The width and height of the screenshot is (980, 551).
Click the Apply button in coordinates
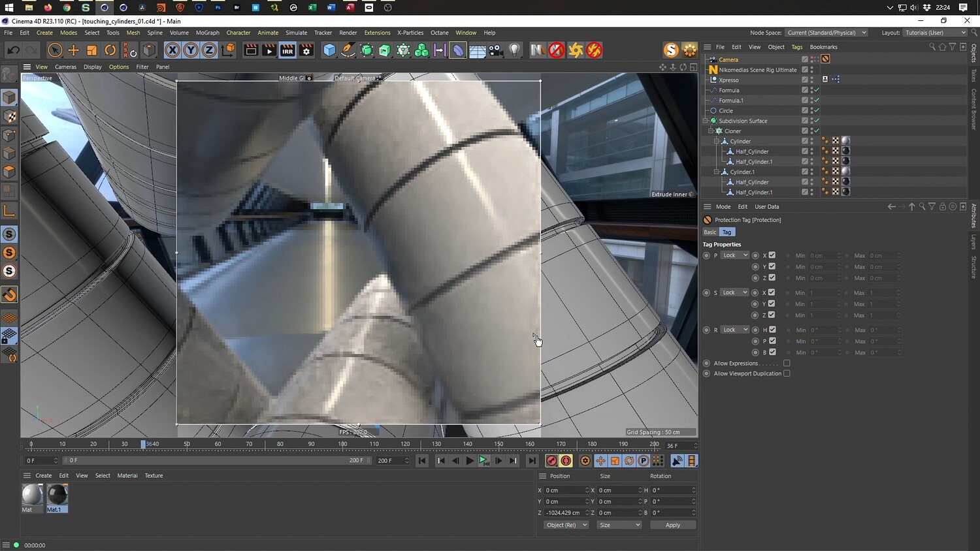click(x=672, y=525)
